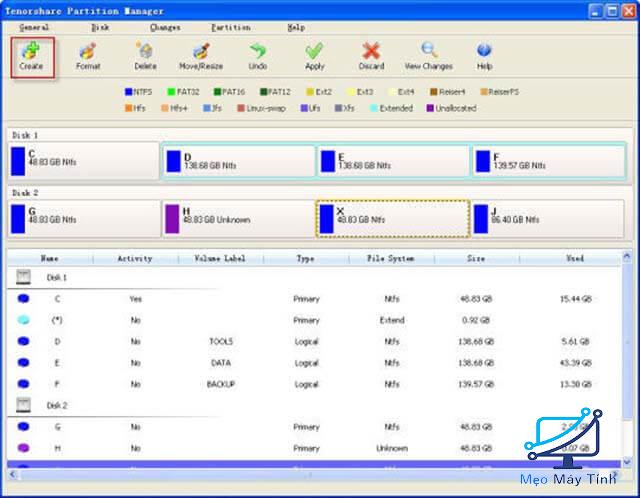This screenshot has width=640, height=498.
Task: Select partition F 139.57 GB block
Action: [549, 161]
